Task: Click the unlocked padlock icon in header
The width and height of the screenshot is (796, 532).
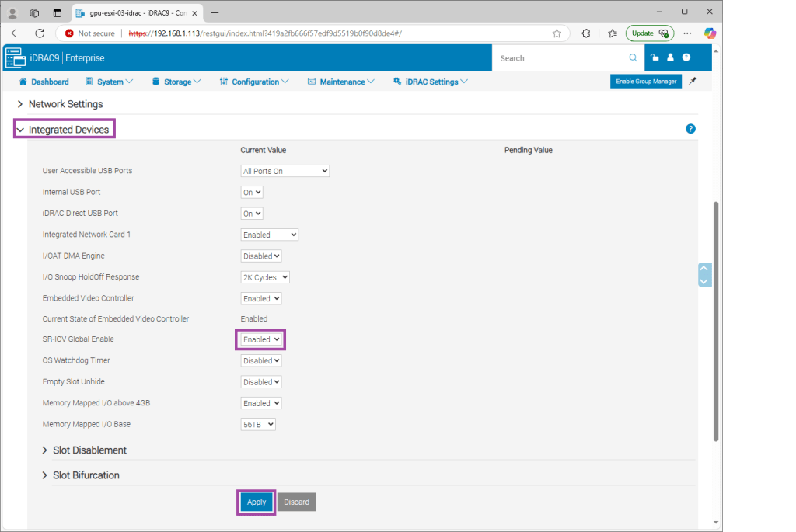Action: point(655,57)
